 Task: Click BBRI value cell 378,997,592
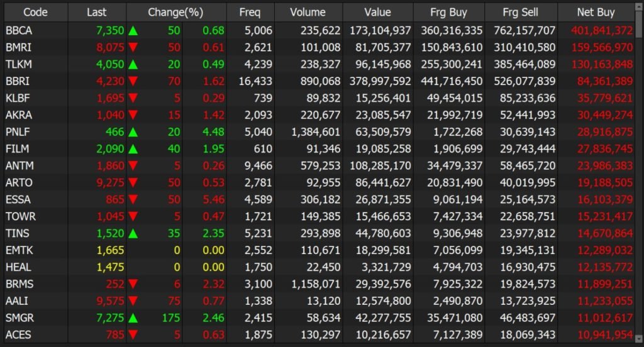pyautogui.click(x=380, y=81)
